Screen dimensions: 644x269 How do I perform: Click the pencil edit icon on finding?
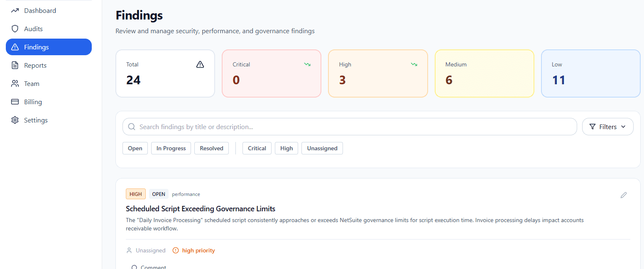[623, 195]
